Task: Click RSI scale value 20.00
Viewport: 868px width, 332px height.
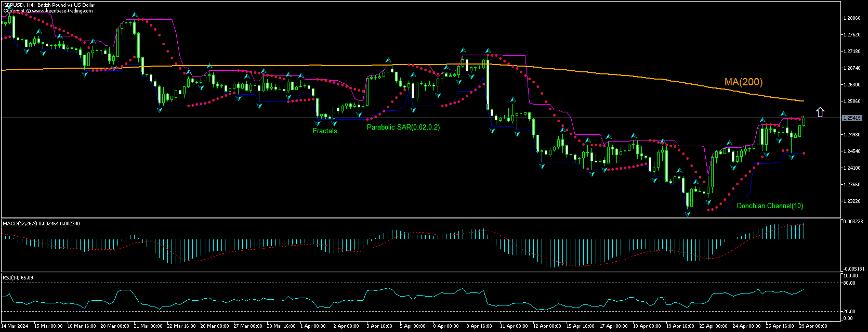Action: [x=849, y=311]
